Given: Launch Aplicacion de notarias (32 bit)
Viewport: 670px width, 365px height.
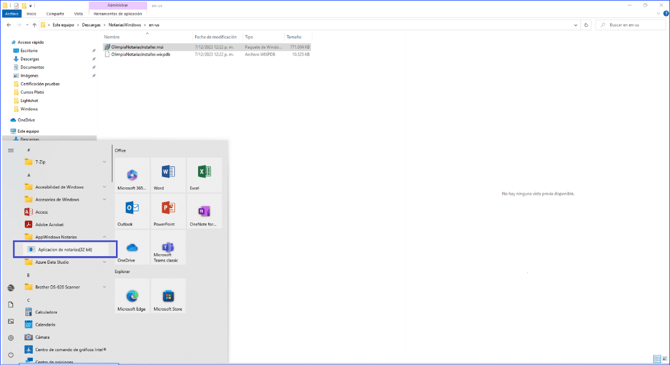Looking at the screenshot, I should click(x=65, y=249).
